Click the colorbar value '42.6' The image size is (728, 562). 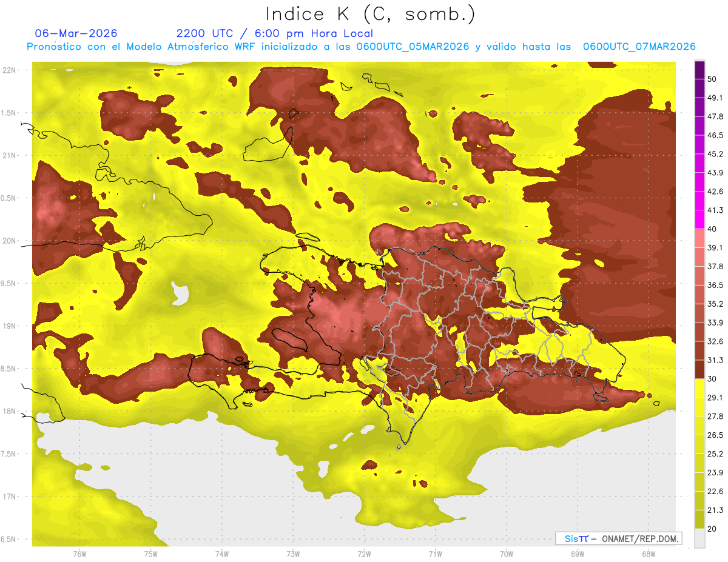point(715,192)
